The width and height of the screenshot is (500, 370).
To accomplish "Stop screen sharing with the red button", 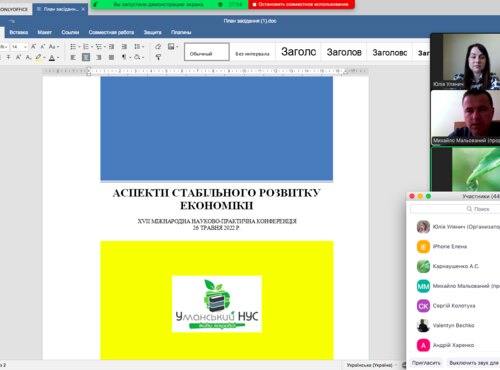I will coord(301,4).
